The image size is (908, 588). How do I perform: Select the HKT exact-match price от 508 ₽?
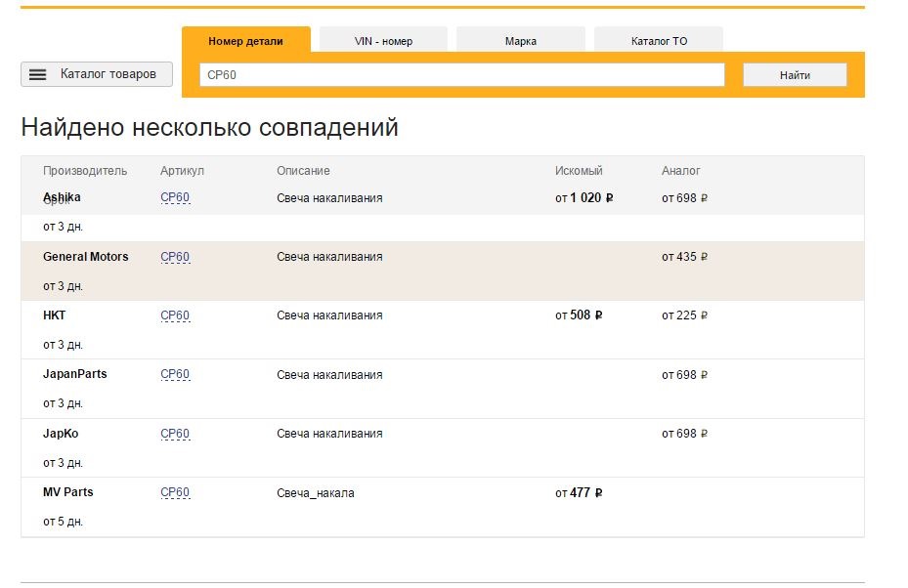coord(579,315)
